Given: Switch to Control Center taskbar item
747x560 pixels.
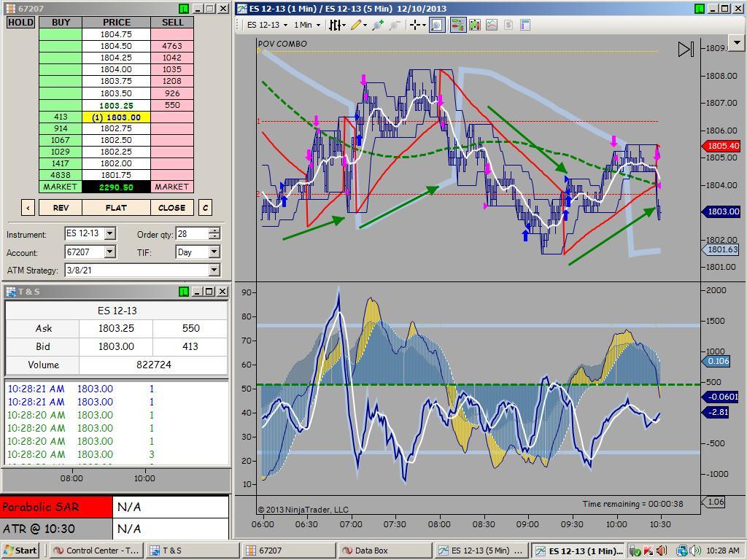Looking at the screenshot, I should [x=96, y=551].
